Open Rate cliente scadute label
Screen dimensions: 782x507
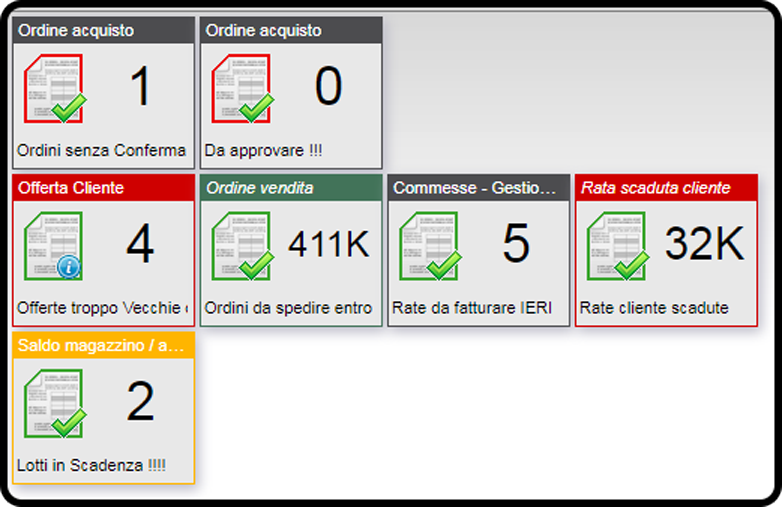pyautogui.click(x=654, y=308)
